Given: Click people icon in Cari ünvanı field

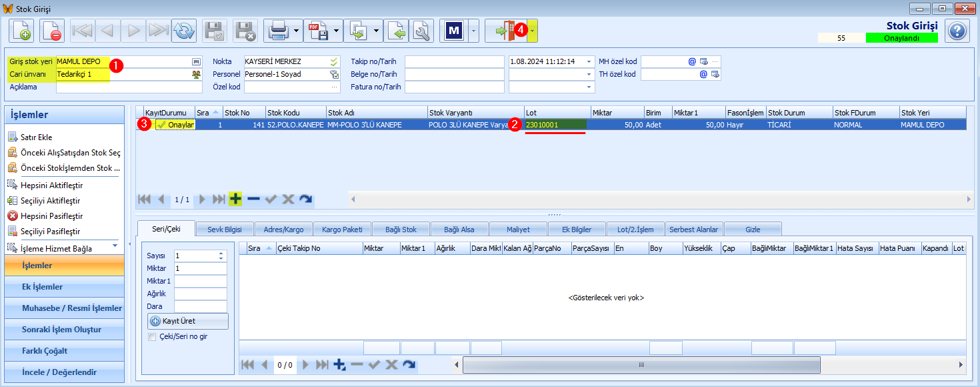Looking at the screenshot, I should point(196,74).
